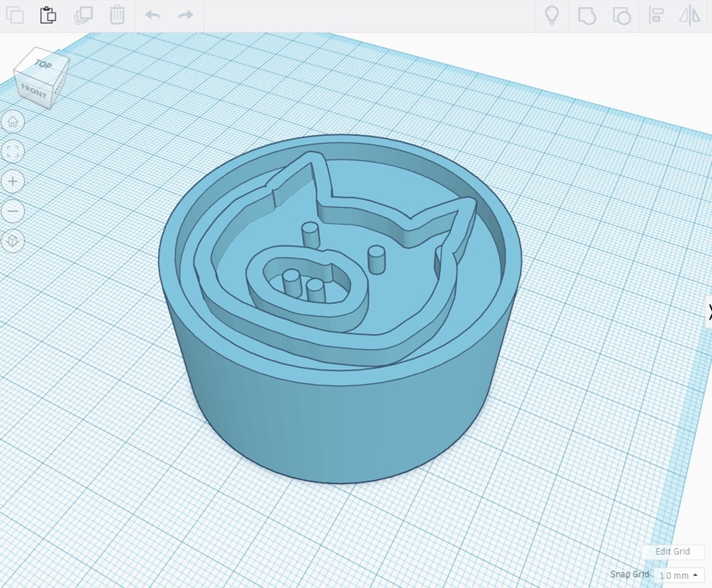Click the TOP face of the view cube
712x588 pixels.
43,65
